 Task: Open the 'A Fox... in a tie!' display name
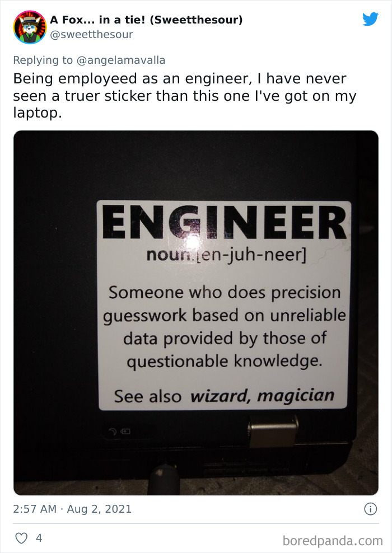click(146, 20)
